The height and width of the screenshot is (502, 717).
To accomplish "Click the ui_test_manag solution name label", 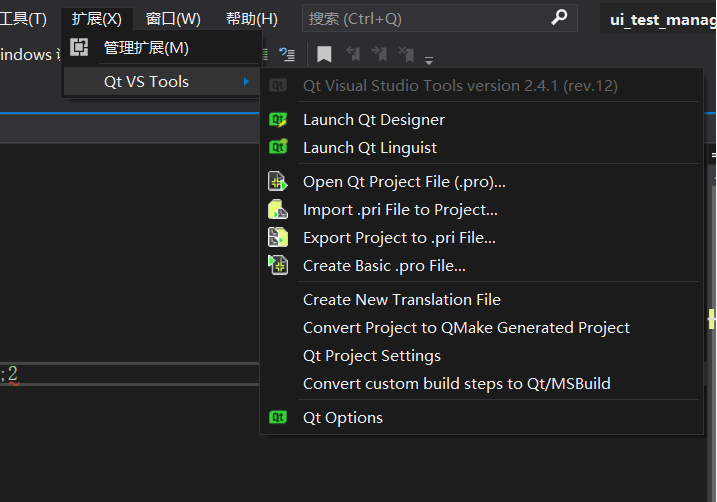I will pyautogui.click(x=663, y=19).
